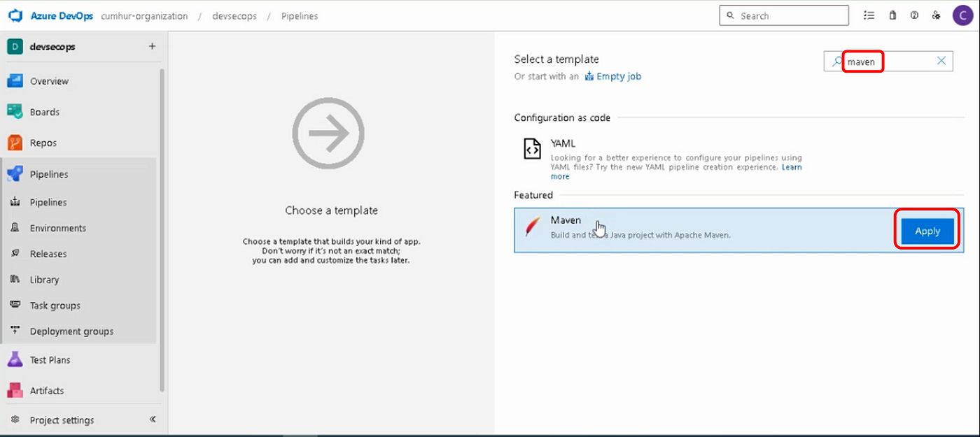Click the plus icon next to devsecops
Screen dimensions: 980x437
[152, 47]
